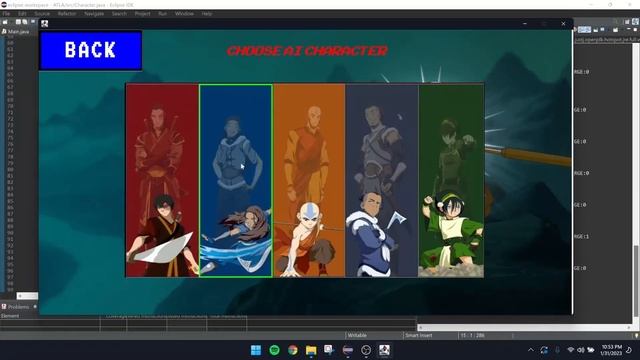
Task: Open Eclipse IDE from the taskbar
Action: 348,350
